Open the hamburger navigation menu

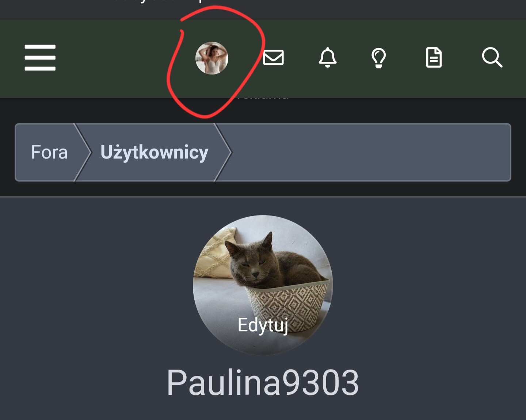(40, 58)
